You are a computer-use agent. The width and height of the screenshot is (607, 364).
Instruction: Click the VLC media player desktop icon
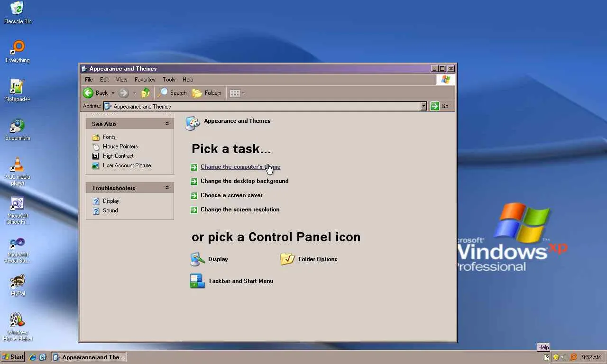click(x=18, y=171)
